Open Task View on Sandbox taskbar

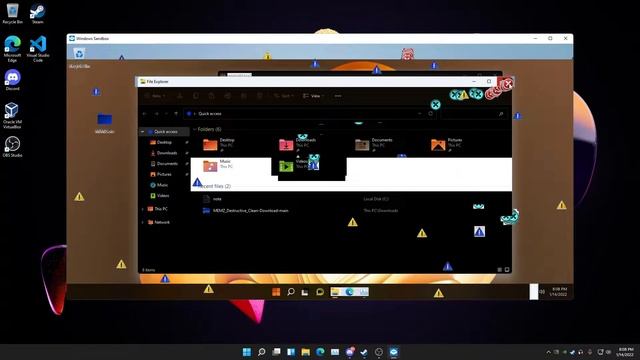pyautogui.click(x=305, y=292)
